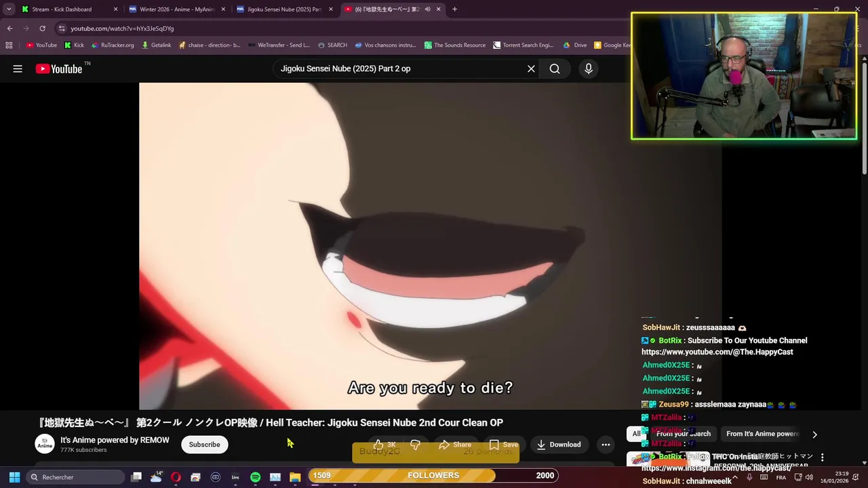The width and height of the screenshot is (868, 488).
Task: Click the video title text
Action: 271,422
